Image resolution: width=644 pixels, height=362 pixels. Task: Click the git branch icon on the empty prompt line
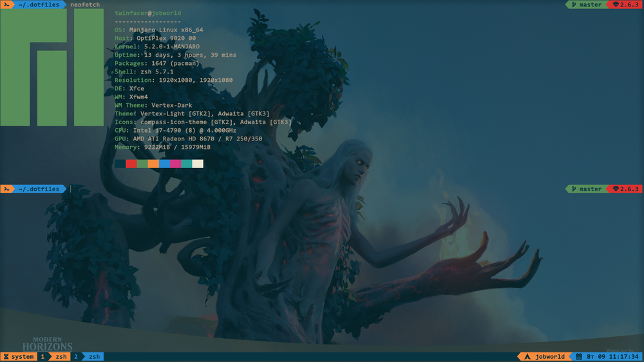pos(574,189)
